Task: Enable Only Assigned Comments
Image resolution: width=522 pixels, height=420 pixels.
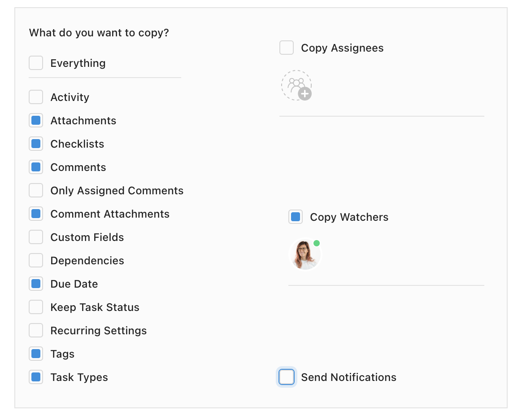Action: pos(36,190)
